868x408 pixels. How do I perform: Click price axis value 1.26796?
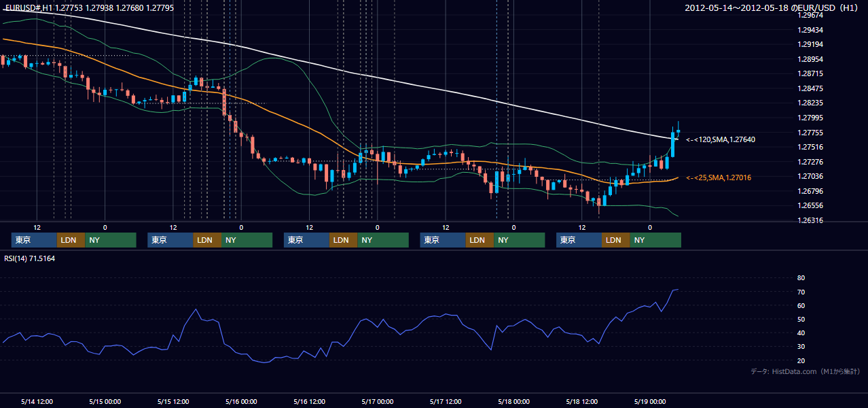[x=810, y=191]
